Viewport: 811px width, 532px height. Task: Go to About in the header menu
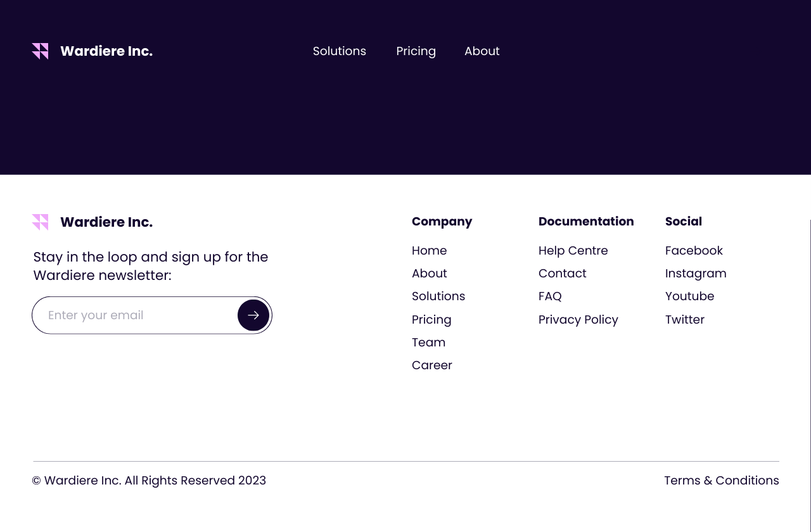[482, 51]
